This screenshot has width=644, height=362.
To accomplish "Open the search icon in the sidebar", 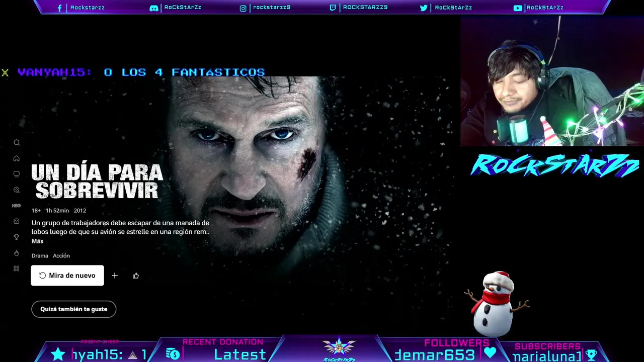I will tap(17, 143).
